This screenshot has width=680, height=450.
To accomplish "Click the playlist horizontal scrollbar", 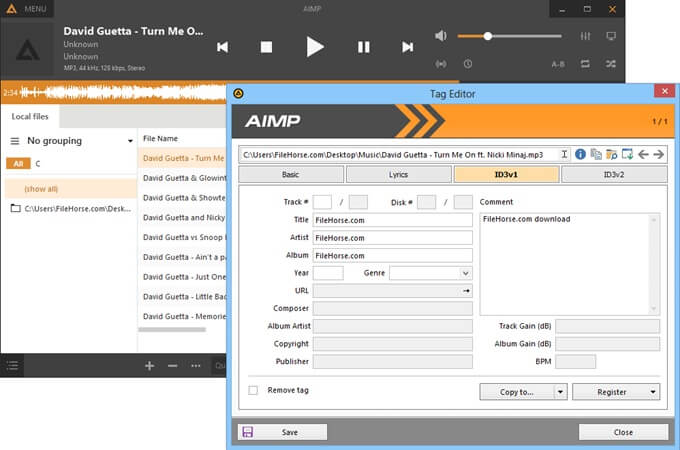I will (172, 330).
